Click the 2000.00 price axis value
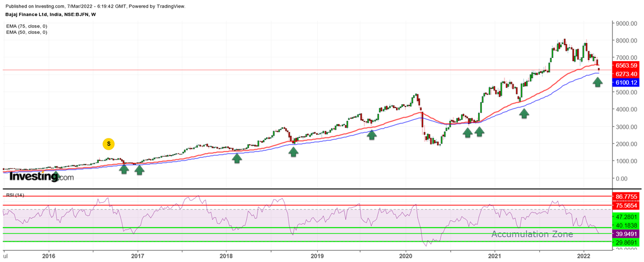This screenshot has height=262, width=644. [x=627, y=144]
